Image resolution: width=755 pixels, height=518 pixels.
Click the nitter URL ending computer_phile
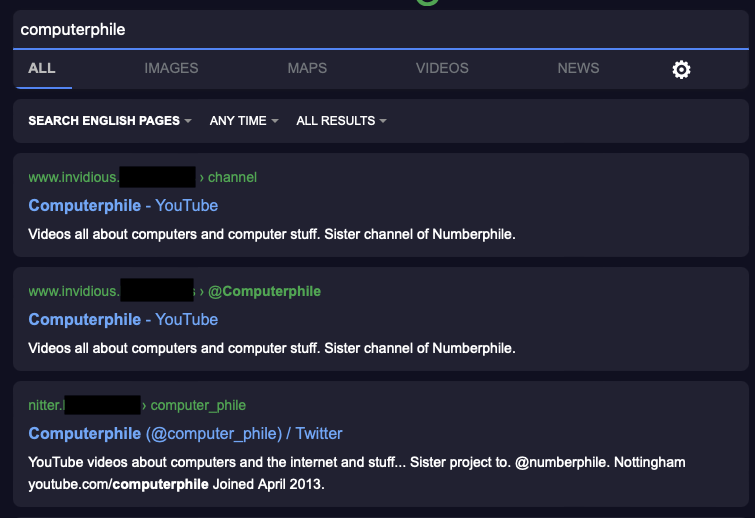pyautogui.click(x=137, y=405)
